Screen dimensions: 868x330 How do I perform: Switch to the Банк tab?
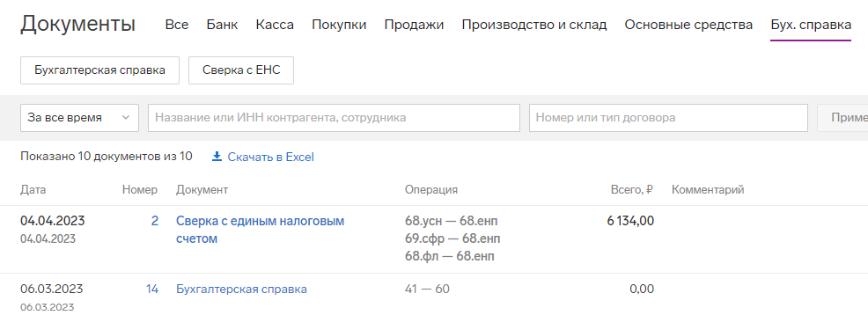222,25
